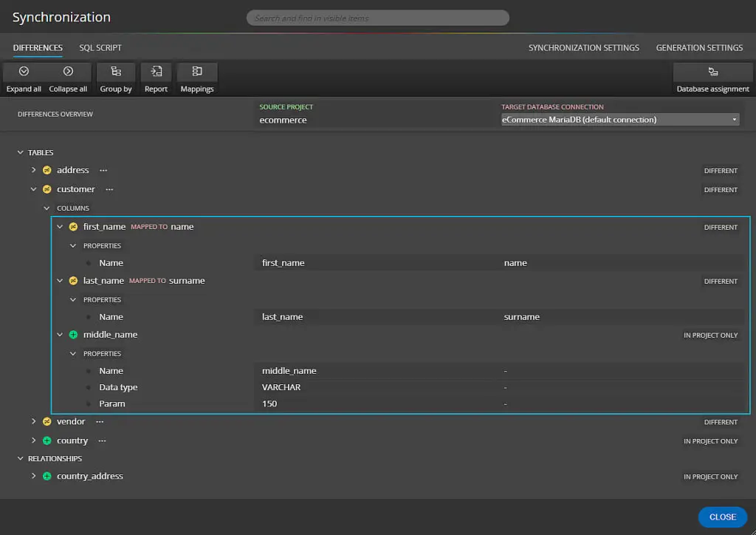The width and height of the screenshot is (756, 535).
Task: Click the yellow difference icon beside customer
Action: [47, 189]
